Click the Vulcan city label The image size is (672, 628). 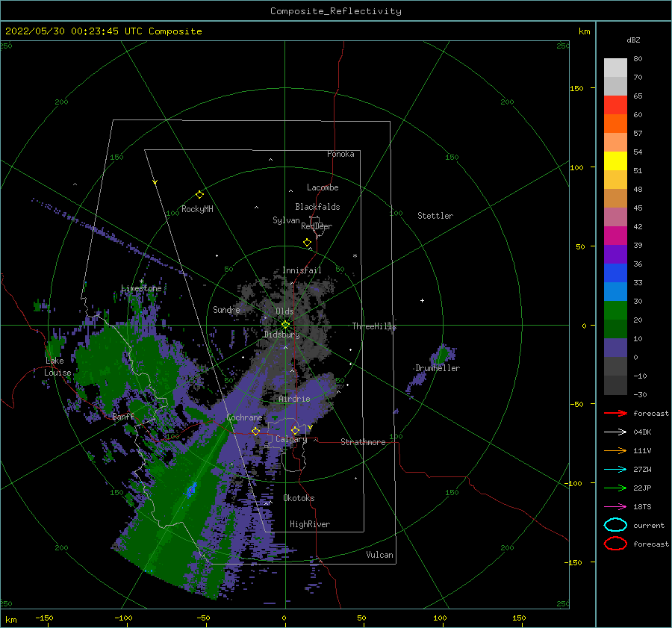coord(379,555)
